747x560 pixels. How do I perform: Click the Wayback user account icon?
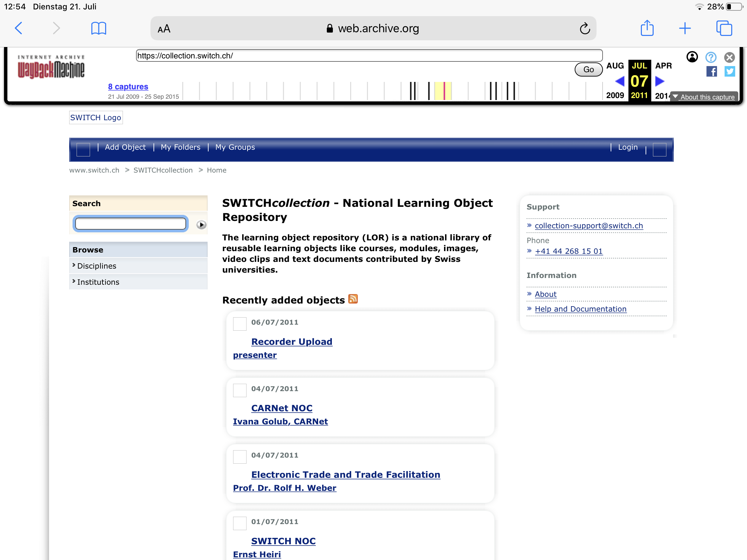[692, 57]
